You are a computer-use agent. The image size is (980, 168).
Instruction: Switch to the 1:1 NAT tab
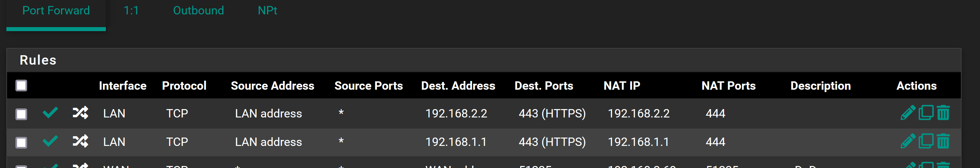pyautogui.click(x=131, y=11)
